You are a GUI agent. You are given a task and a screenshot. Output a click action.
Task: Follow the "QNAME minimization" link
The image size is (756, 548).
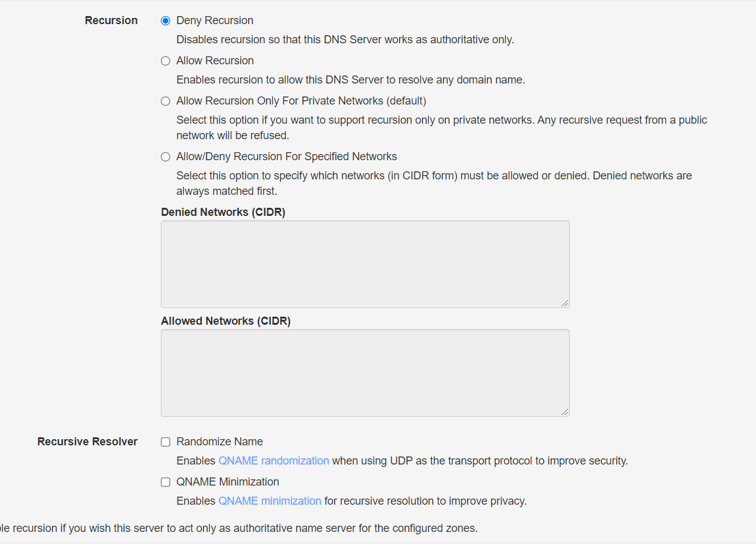tap(270, 501)
